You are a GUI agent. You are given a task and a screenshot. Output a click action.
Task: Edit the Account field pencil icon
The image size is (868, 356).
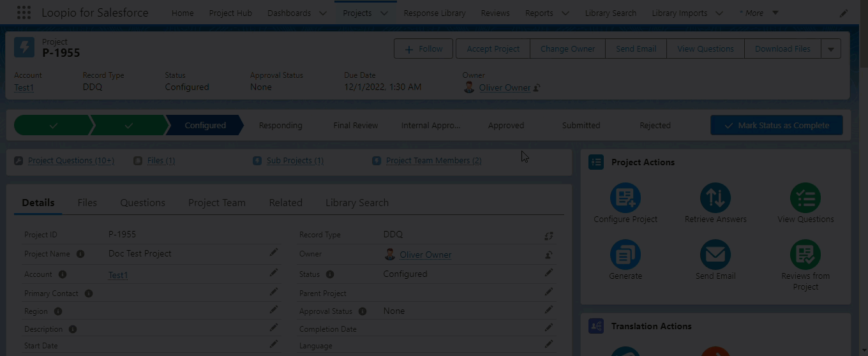274,273
